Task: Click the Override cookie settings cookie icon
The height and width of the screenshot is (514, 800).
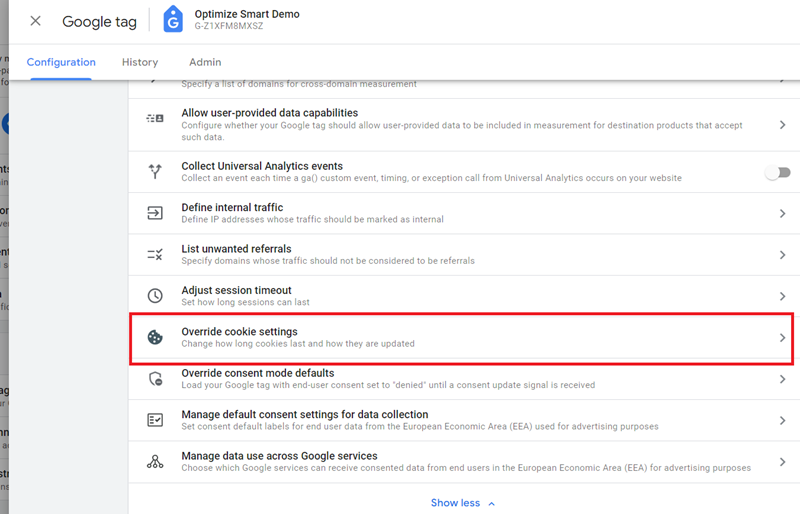Action: 155,338
